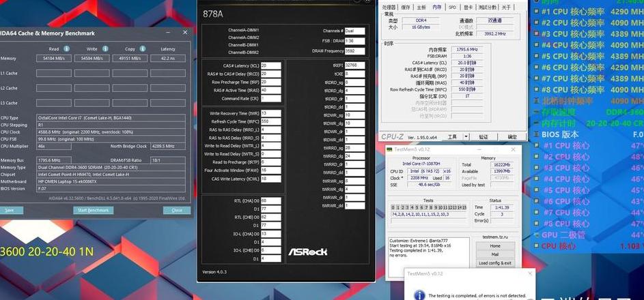644x300 pixels.
Task: Click Time value 1:41.39 in TestMem5
Action: pos(502,208)
